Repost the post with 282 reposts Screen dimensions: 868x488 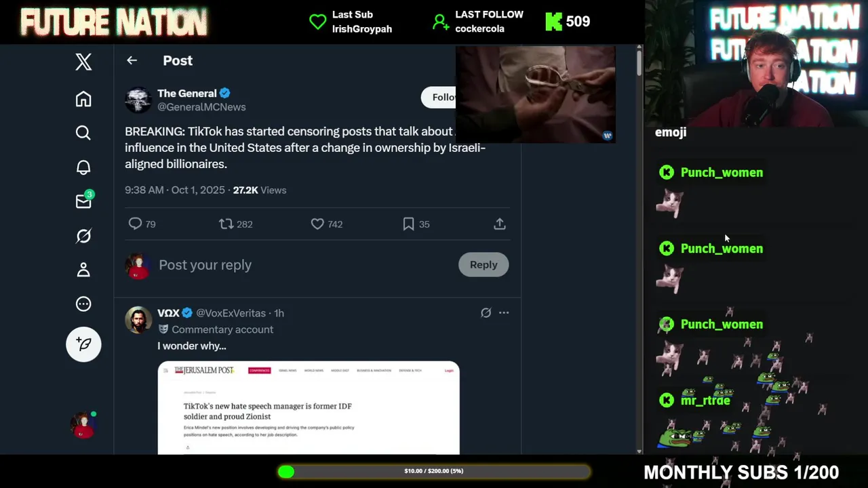pos(226,224)
